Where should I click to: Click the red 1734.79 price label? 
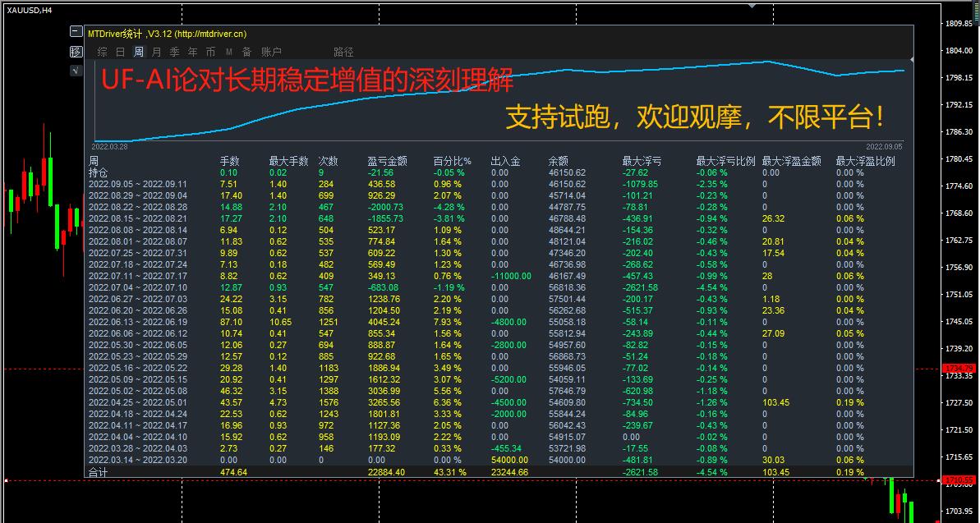[x=959, y=368]
